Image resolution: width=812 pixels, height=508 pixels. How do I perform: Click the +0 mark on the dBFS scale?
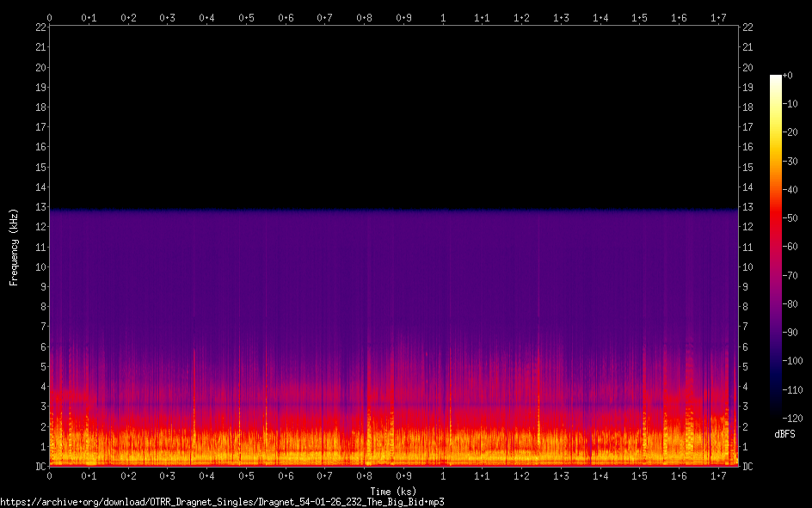click(x=788, y=76)
